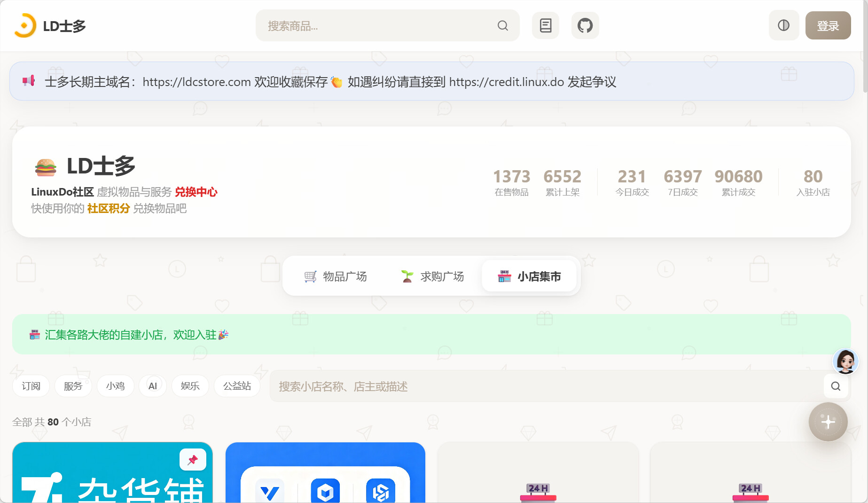Viewport: 868px width, 503px height.
Task: Open the 杂货铺 shop card
Action: (112, 472)
